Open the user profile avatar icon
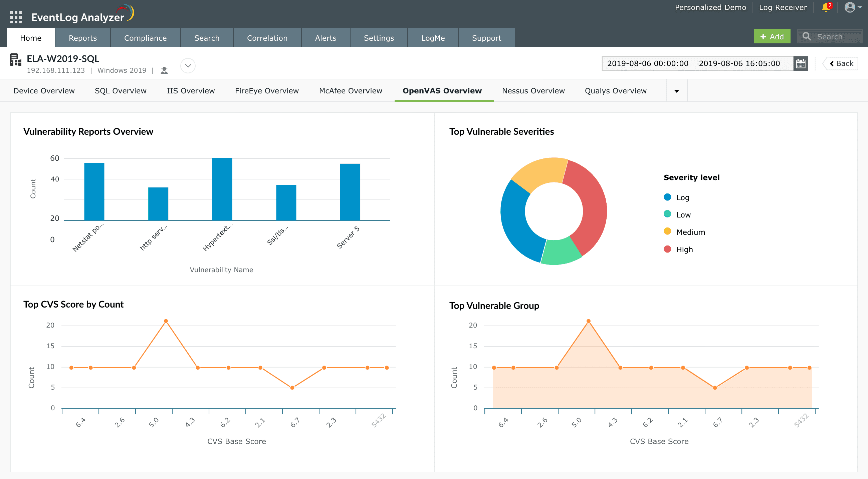Viewport: 868px width, 479px height. (849, 7)
